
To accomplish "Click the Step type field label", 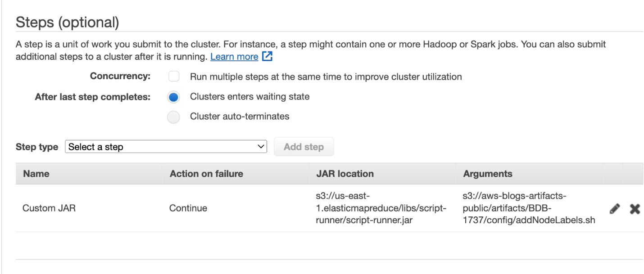I will (37, 147).
